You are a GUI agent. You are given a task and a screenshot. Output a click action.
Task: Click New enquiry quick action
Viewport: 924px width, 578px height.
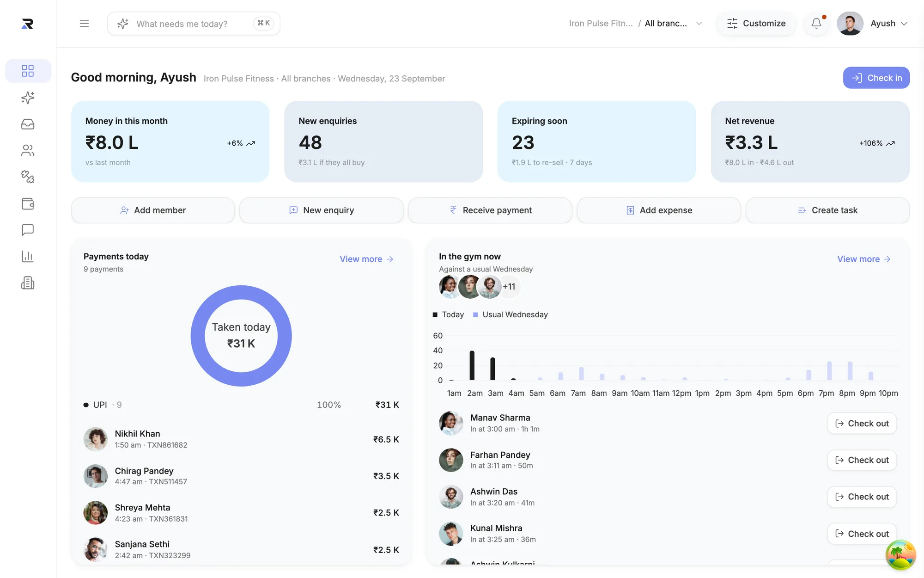tap(322, 210)
